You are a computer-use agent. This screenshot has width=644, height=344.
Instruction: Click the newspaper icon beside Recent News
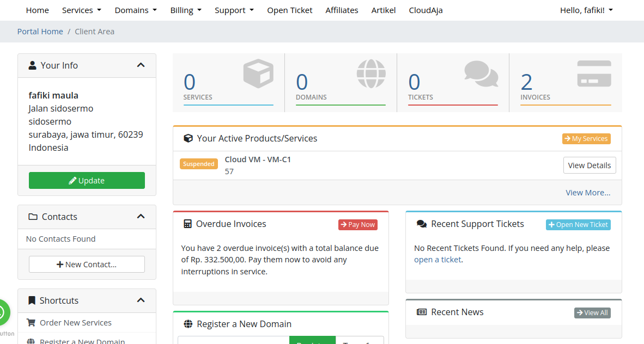pos(422,312)
